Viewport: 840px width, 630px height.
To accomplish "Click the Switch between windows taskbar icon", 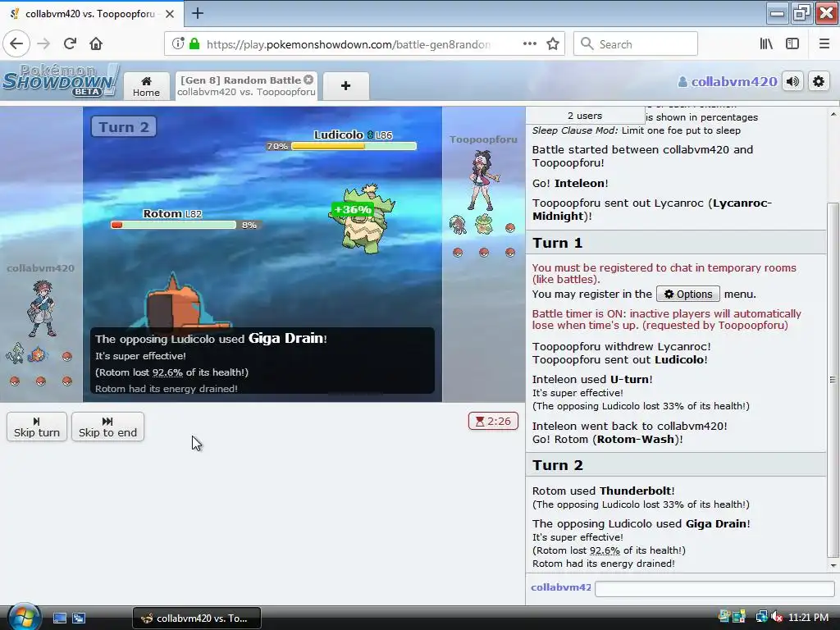I will coord(79,619).
